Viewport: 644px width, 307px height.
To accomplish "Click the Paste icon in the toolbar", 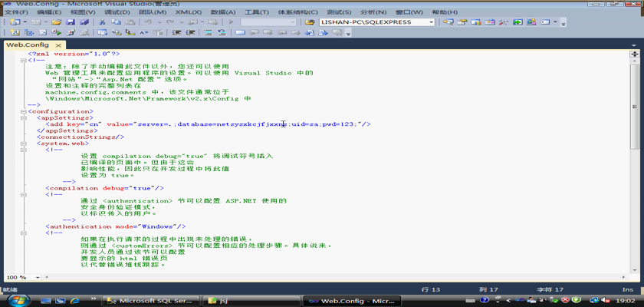I will 130,22.
